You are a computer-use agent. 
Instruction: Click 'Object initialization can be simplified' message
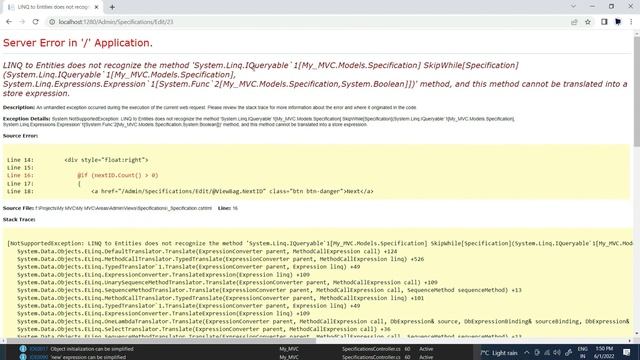coord(92,349)
